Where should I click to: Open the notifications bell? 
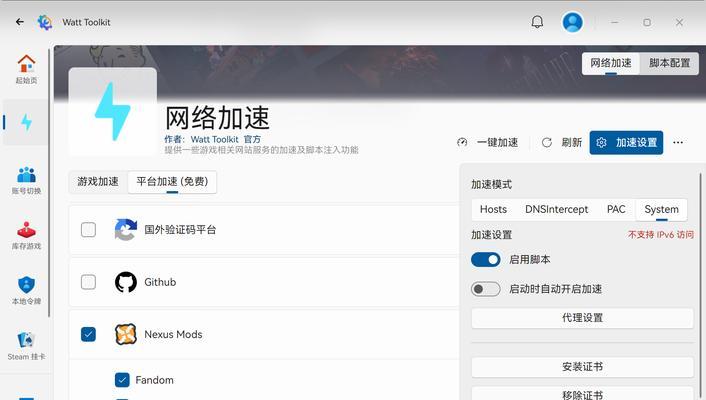pos(537,22)
